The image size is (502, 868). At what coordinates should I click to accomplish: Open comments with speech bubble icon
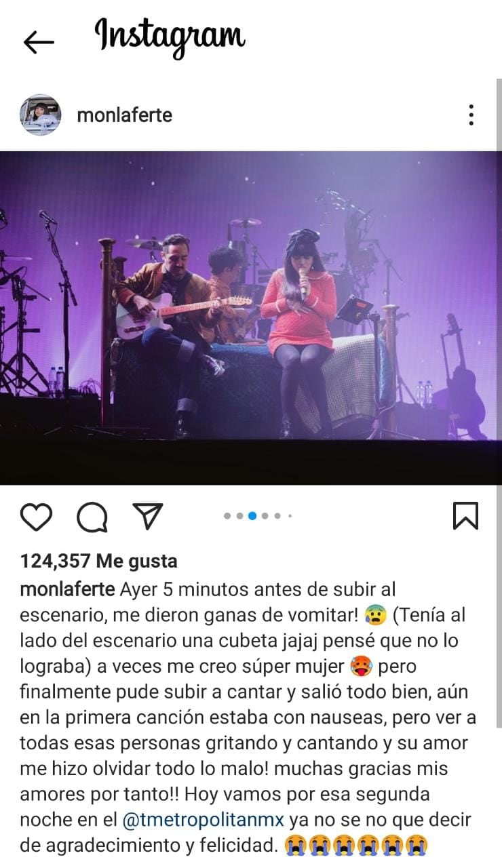92,517
